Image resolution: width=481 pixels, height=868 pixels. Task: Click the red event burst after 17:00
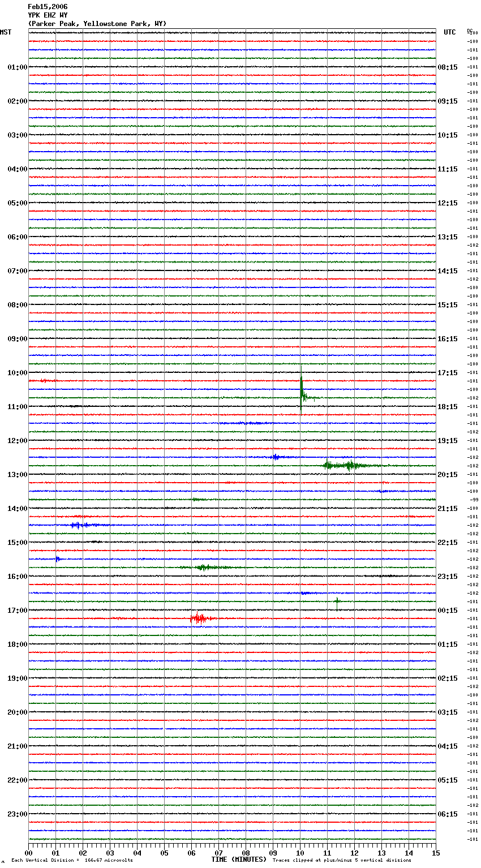pyautogui.click(x=200, y=618)
